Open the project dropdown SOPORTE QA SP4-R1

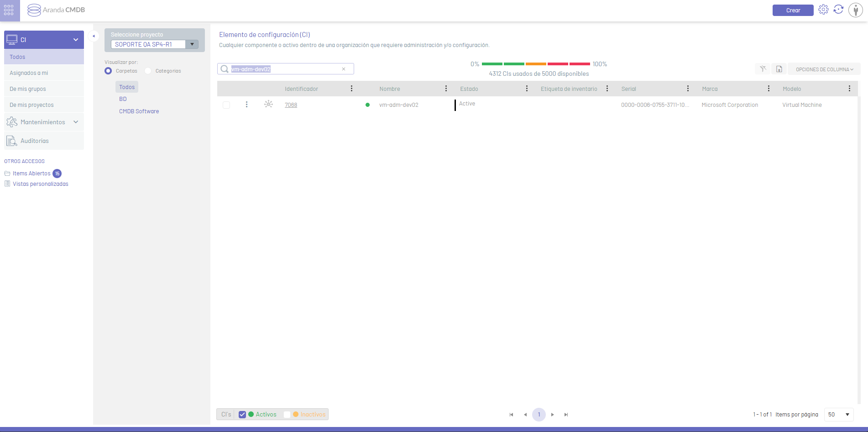click(192, 44)
